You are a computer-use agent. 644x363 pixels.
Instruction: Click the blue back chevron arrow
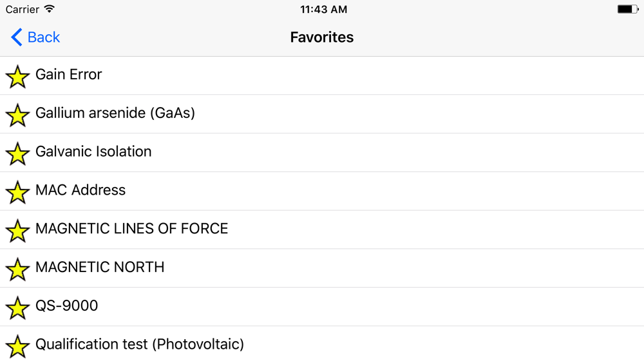[x=17, y=37]
